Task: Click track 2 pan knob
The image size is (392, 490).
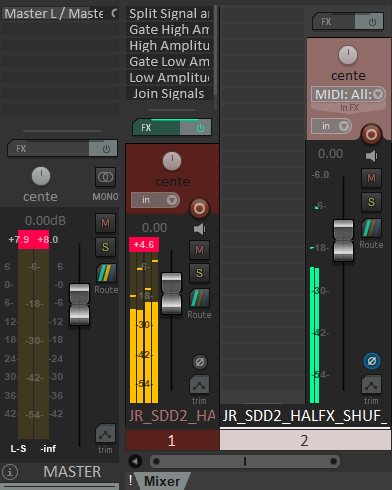Action: 348,55
